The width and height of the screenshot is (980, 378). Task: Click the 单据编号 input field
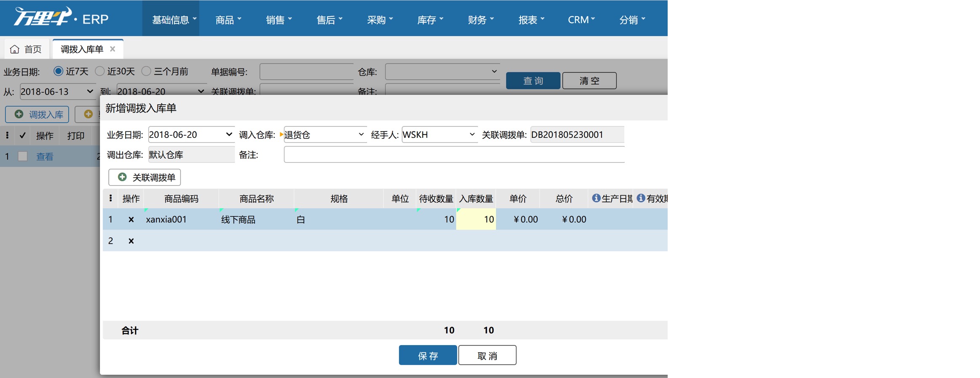pyautogui.click(x=306, y=72)
